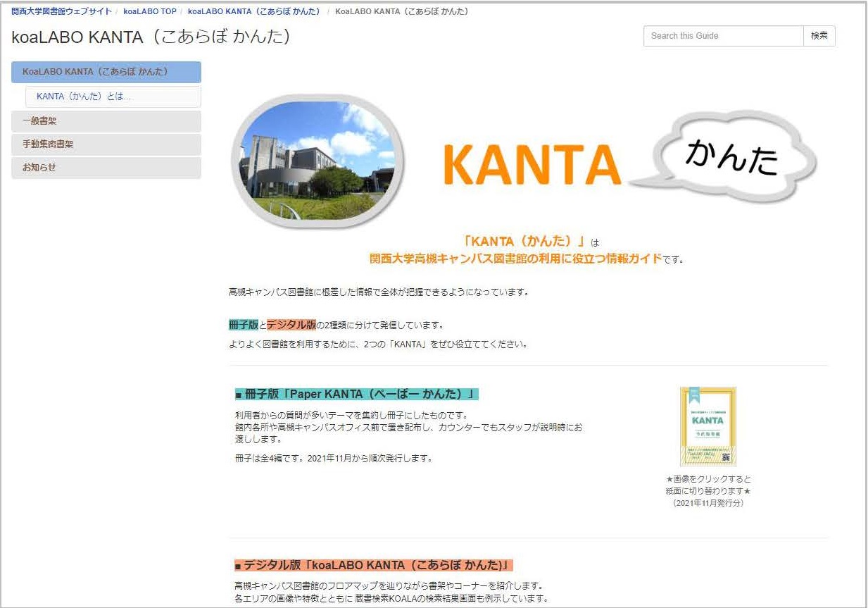Click the koaLABO KANTA（こあらぼ かんた） page title
Screen dimensions: 868x608
pos(151,37)
